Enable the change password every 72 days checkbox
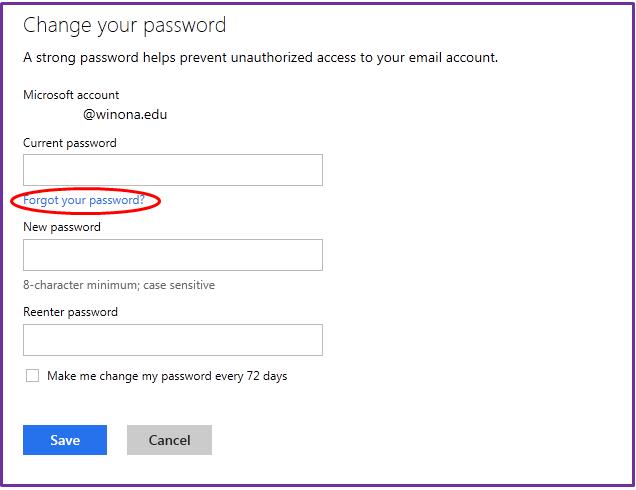This screenshot has width=636, height=490. coord(33,376)
